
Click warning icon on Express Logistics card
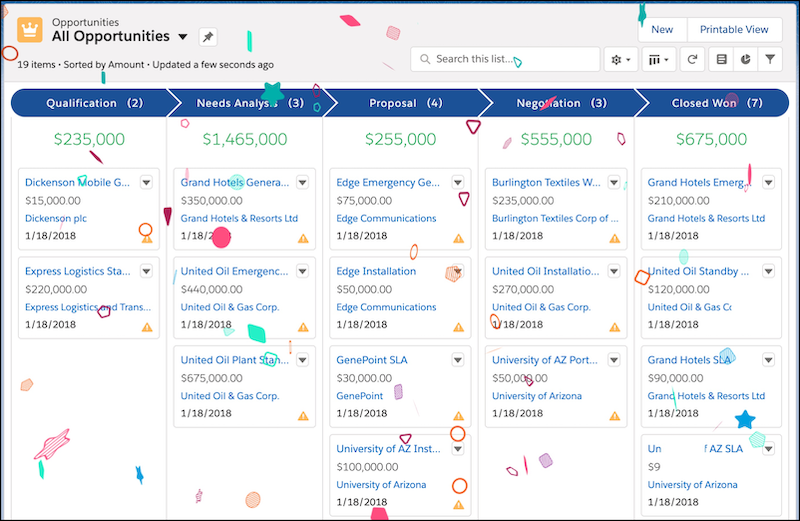(147, 327)
